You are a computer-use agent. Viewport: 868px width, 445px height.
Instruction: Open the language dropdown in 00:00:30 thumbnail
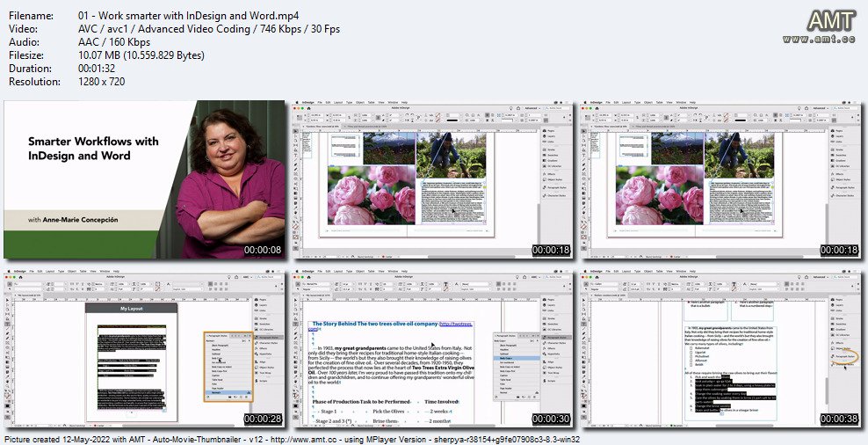coord(476,289)
